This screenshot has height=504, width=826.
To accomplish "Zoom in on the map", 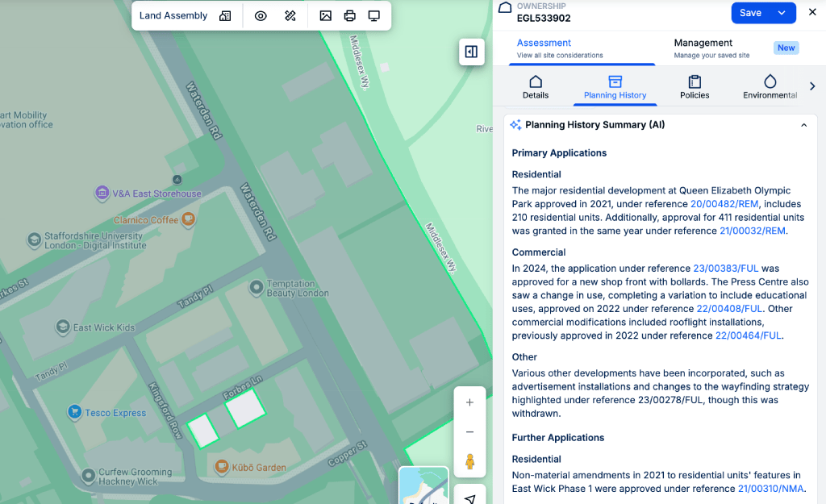I will [469, 402].
